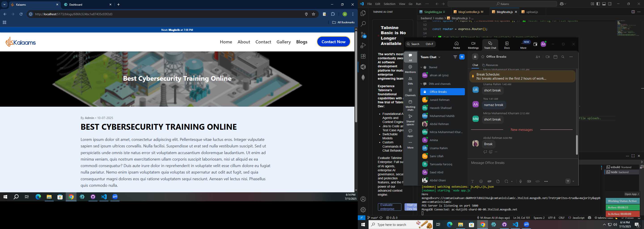Click the Contact Now button on the Kalaams site
Viewport: 644px width, 229px height.
pos(333,42)
